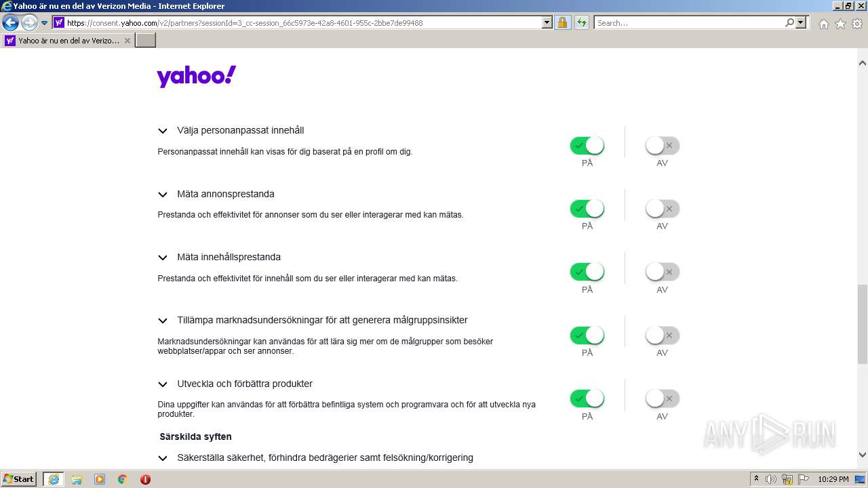
Task: Toggle AV switch for Välja personanpassat innehåll
Action: (663, 146)
